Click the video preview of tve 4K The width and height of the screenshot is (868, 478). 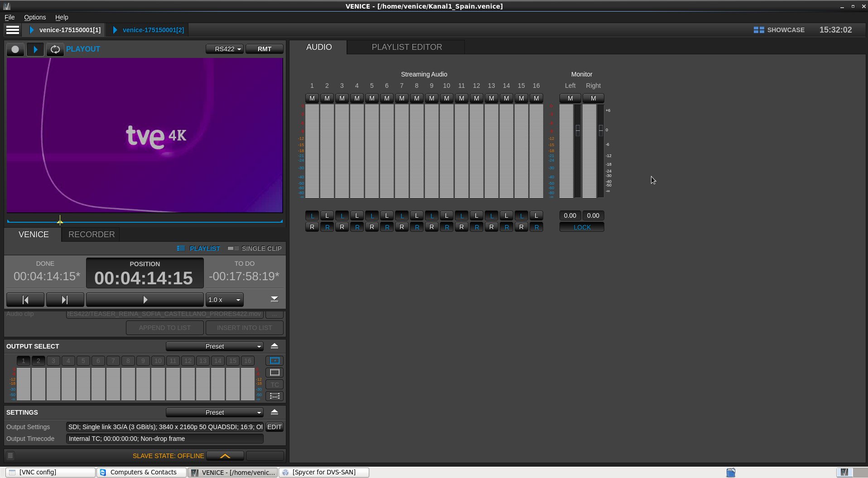click(x=145, y=135)
